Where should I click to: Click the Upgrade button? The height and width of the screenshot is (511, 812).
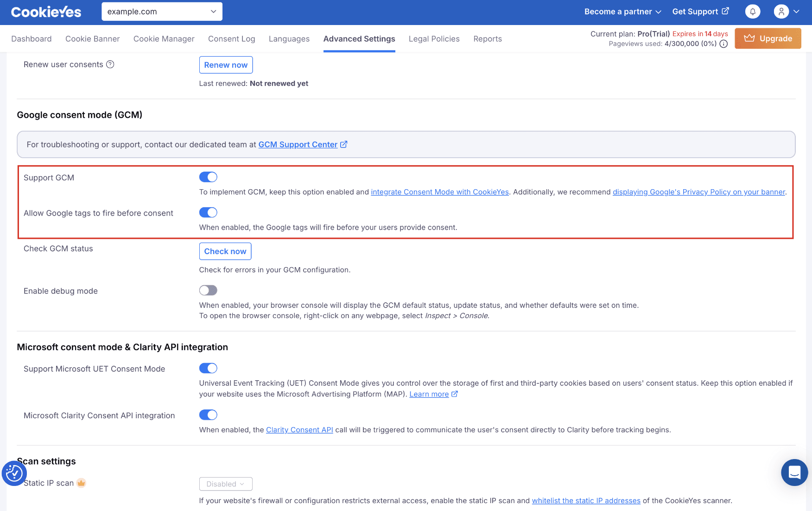pos(768,38)
